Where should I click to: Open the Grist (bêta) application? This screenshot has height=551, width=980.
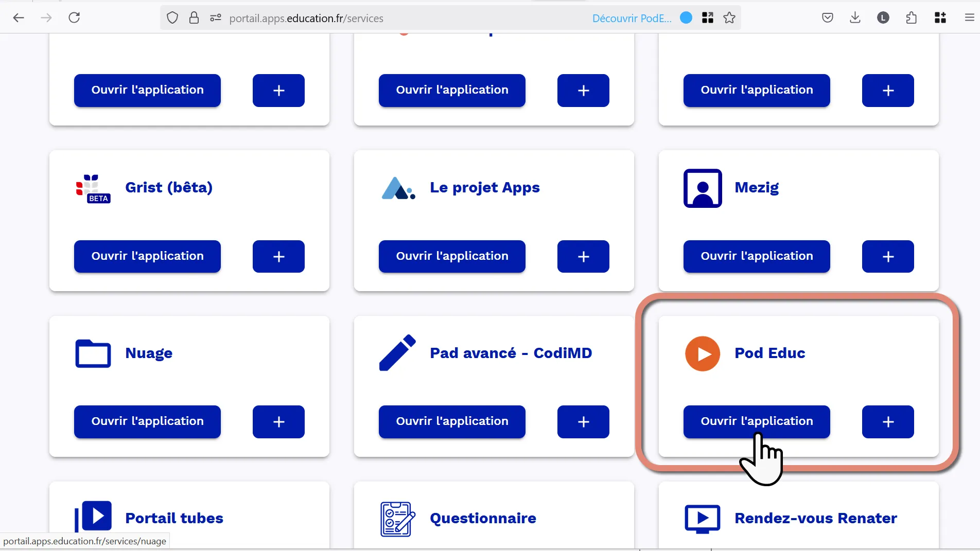click(147, 256)
